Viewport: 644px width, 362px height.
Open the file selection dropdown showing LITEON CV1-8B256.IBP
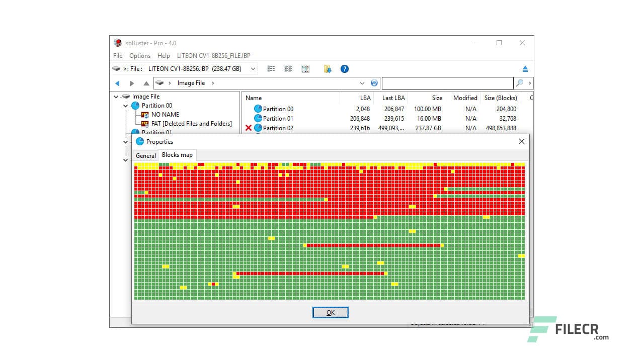coord(253,69)
